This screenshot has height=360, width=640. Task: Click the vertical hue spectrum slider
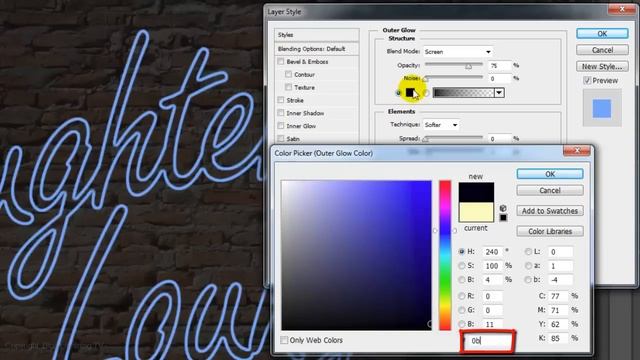(x=445, y=255)
